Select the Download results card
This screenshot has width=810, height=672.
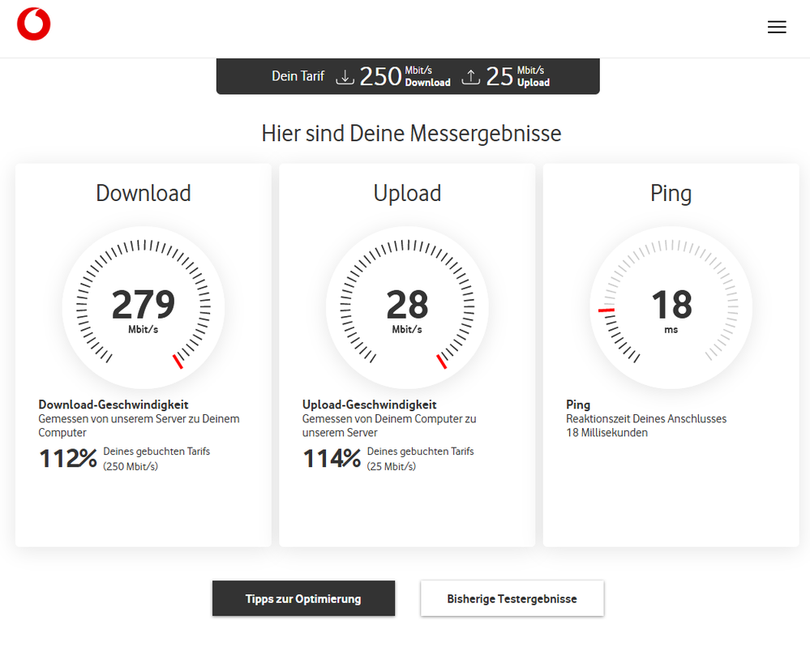(143, 354)
